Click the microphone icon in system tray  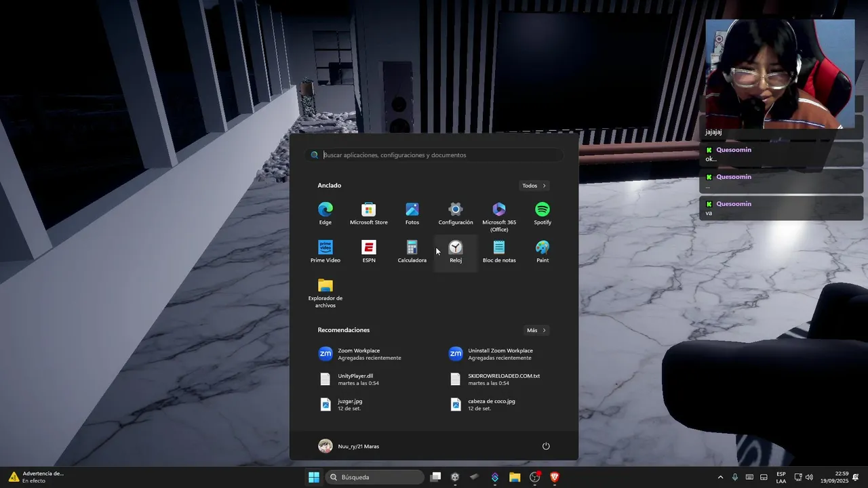tap(735, 477)
